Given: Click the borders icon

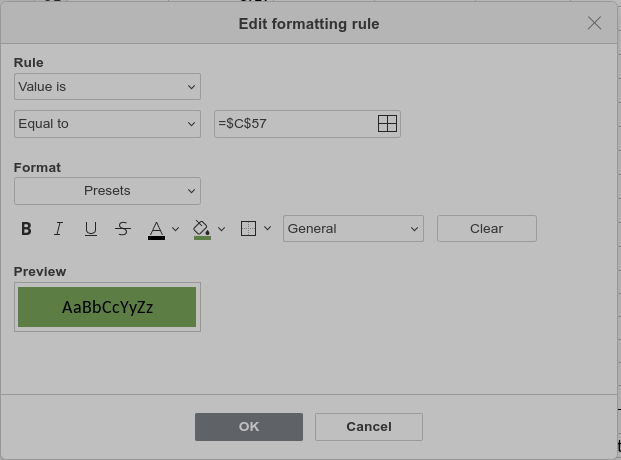Looking at the screenshot, I should 248,229.
